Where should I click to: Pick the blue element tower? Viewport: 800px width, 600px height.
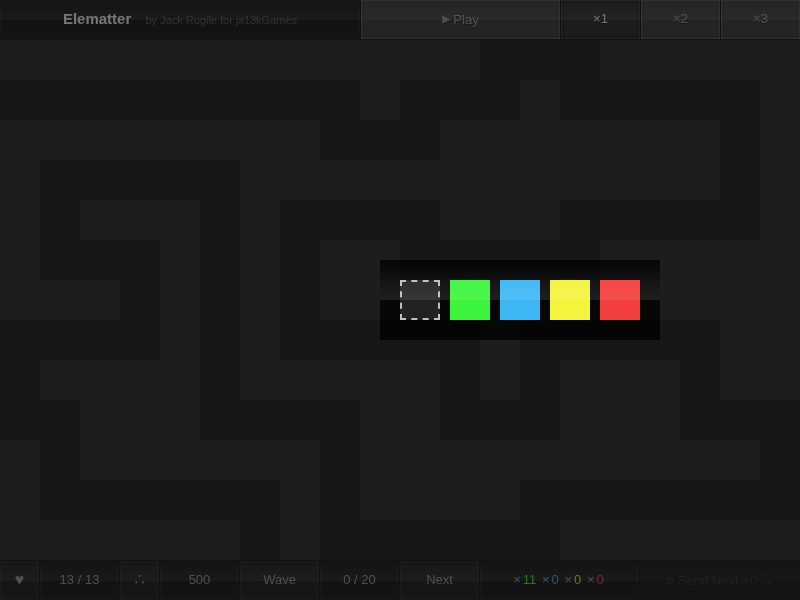[x=520, y=300]
